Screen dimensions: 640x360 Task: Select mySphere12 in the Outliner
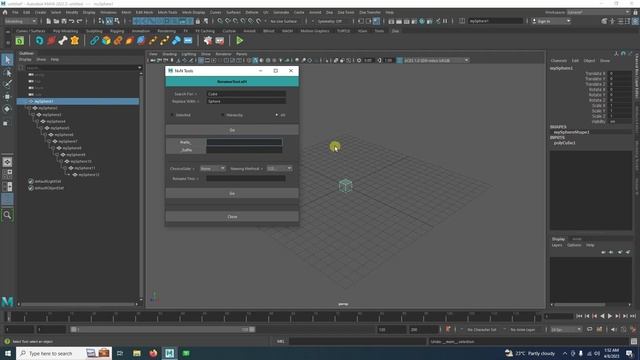[x=89, y=175]
